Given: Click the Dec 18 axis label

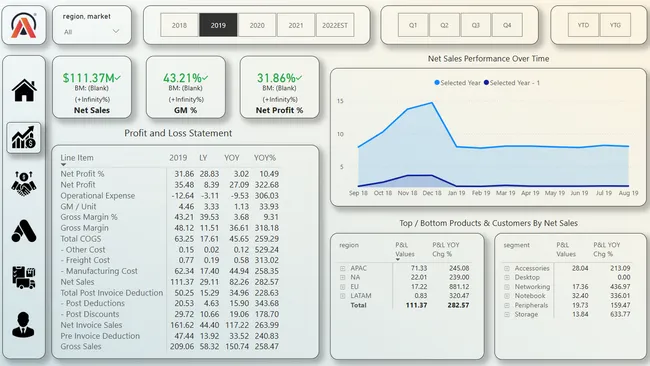Looking at the screenshot, I should [x=432, y=193].
